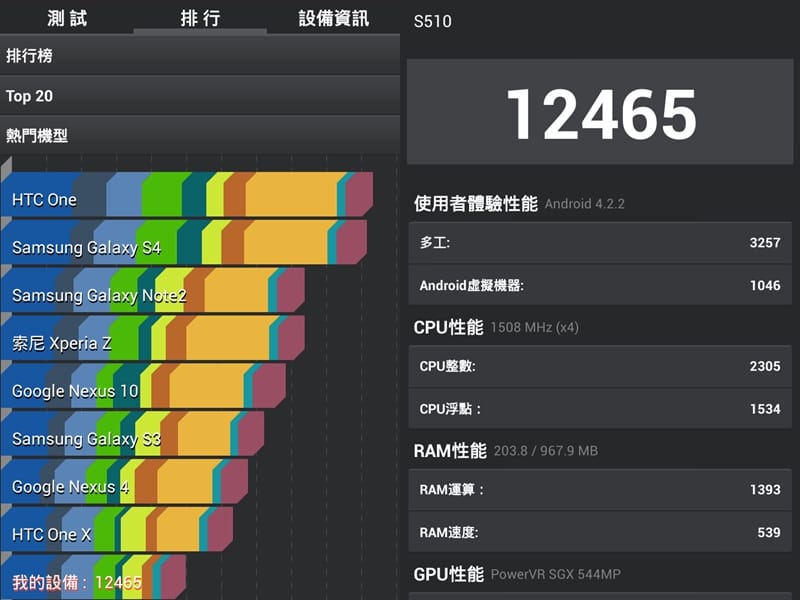Select the 排行榜 row
This screenshot has width=800, height=600.
[x=200, y=56]
